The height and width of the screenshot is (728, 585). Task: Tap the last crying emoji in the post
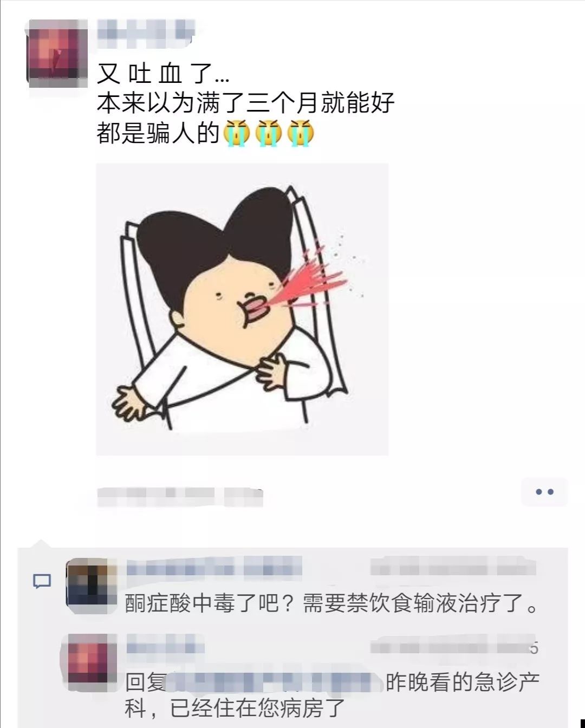[x=301, y=132]
